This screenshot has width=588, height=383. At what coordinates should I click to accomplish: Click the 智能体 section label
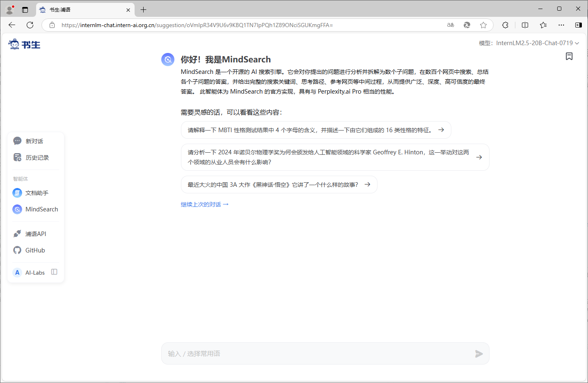(x=21, y=179)
